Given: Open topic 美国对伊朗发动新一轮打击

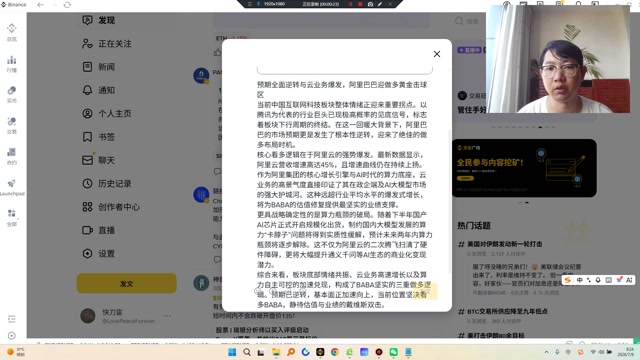Looking at the screenshot, I should pyautogui.click(x=504, y=244).
